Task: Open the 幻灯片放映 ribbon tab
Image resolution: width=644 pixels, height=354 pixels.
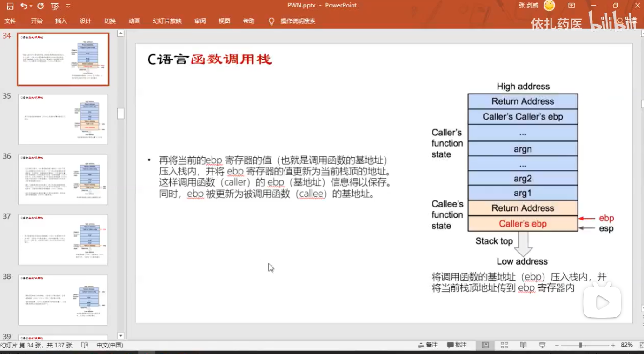Action: pyautogui.click(x=167, y=21)
